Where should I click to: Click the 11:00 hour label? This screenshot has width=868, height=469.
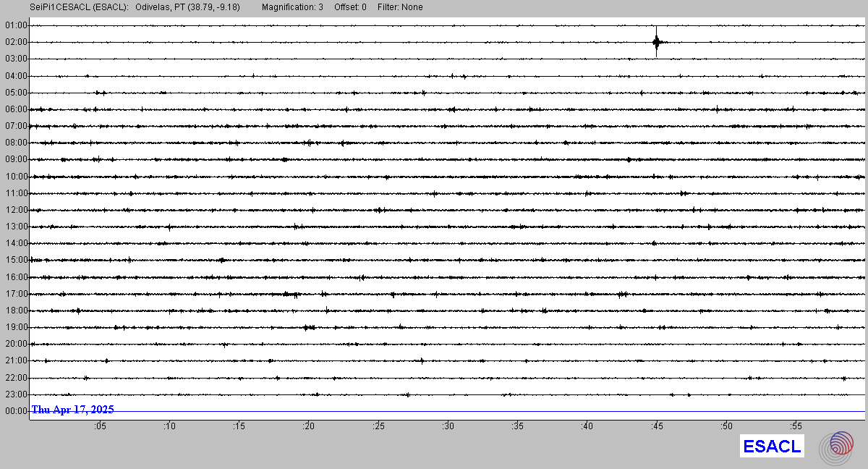pos(16,193)
